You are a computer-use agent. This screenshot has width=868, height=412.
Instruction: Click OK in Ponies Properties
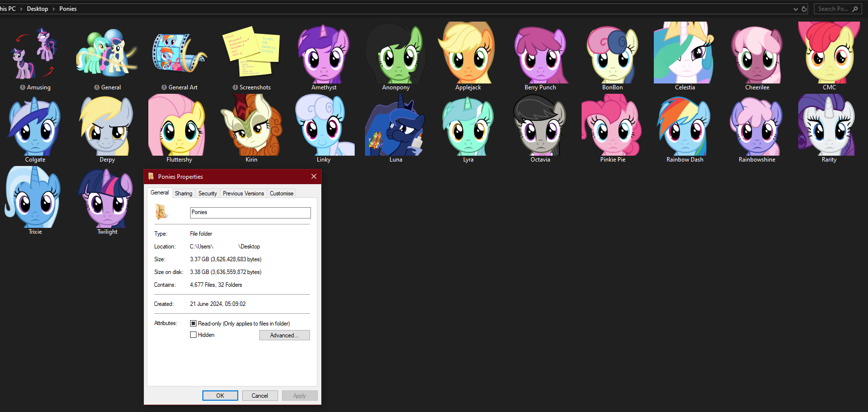[220, 396]
